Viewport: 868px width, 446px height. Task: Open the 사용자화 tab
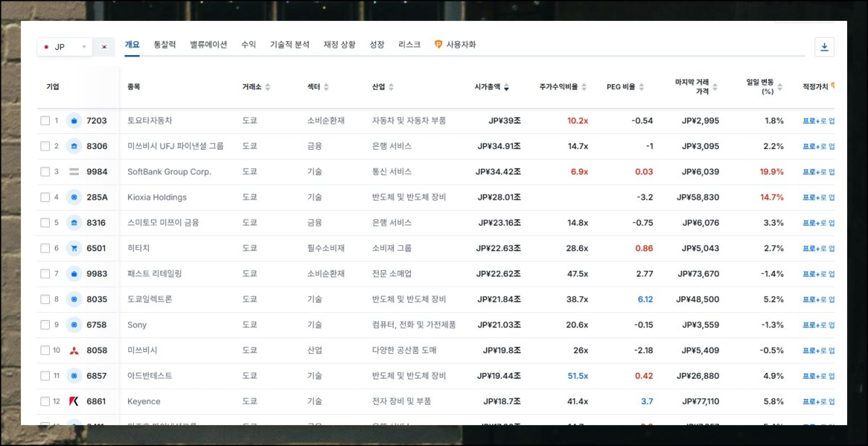point(461,44)
